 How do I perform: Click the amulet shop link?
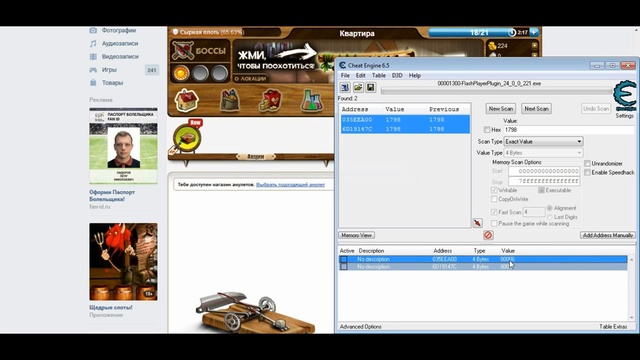coord(290,184)
